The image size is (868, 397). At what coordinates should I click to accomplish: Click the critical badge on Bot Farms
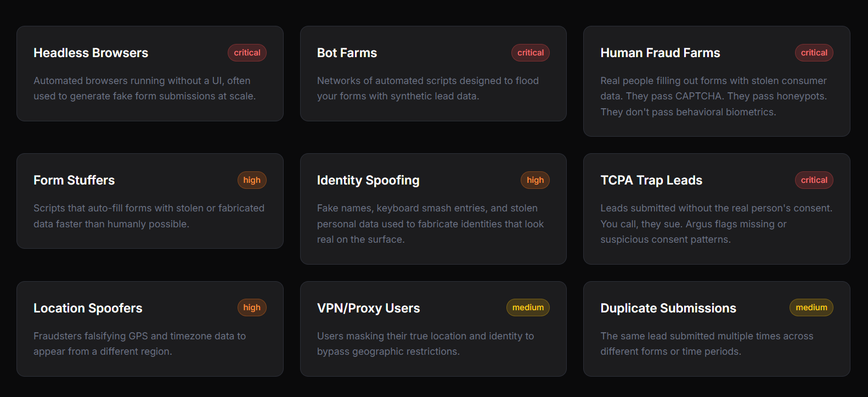(530, 53)
